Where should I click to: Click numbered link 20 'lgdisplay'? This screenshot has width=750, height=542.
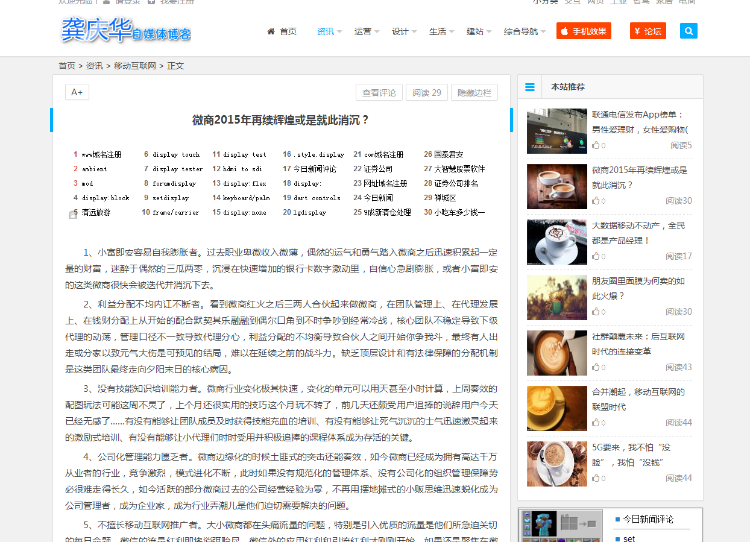[310, 212]
